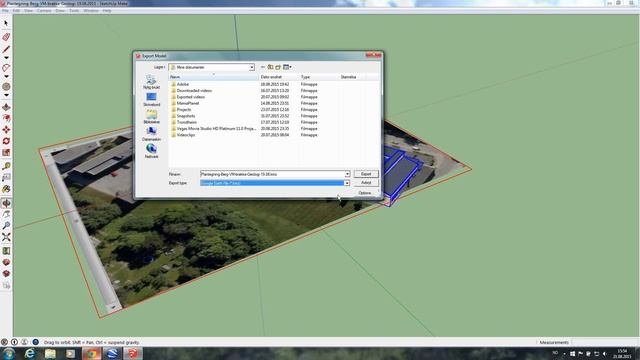Open Google Chrome from taskbar
The width and height of the screenshot is (640, 360).
coord(91,353)
